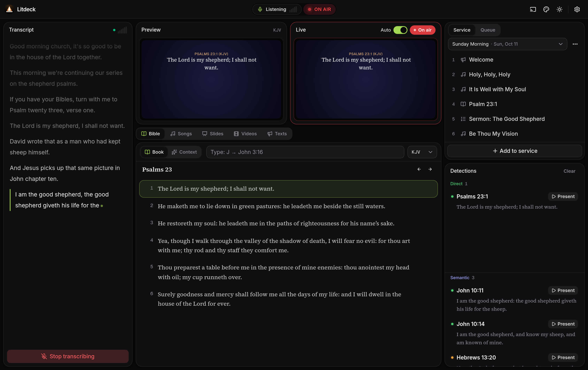The width and height of the screenshot is (588, 370).
Task: Select verse 6 Surely goodness and mercy
Action: 288,299
